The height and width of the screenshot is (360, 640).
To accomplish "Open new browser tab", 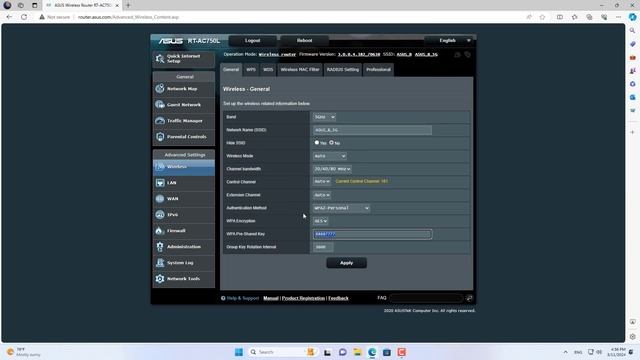I will (128, 5).
